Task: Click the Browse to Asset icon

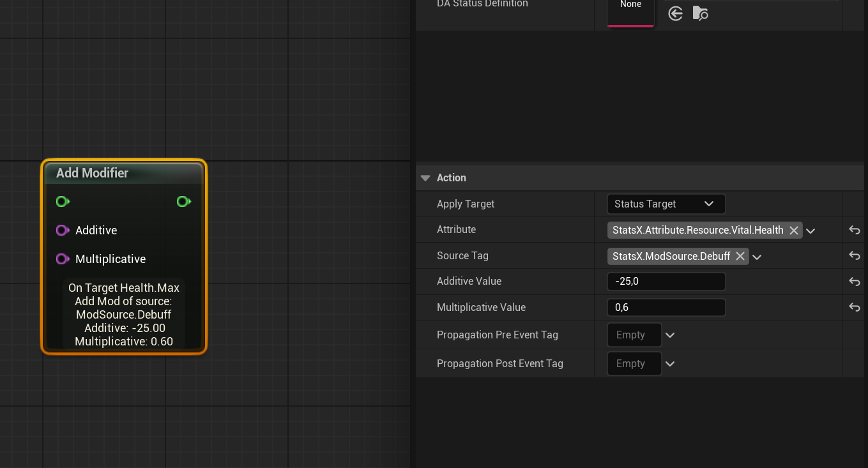Action: (700, 13)
